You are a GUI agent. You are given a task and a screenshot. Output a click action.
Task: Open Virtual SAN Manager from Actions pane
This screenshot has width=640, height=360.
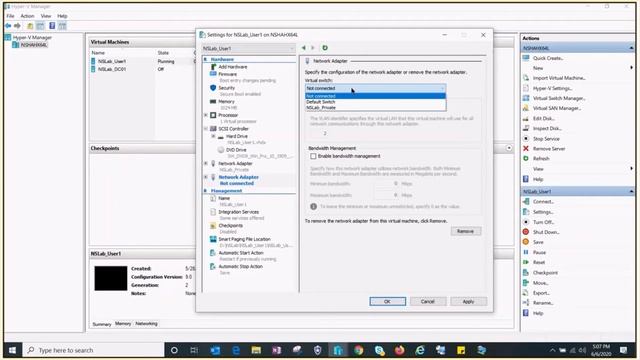[557, 108]
